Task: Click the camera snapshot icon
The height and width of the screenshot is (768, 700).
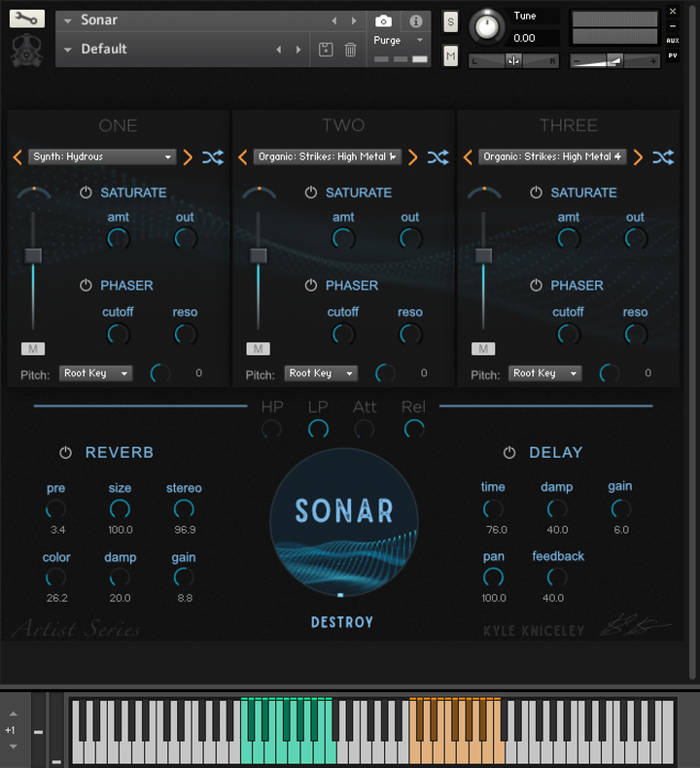Action: (383, 20)
